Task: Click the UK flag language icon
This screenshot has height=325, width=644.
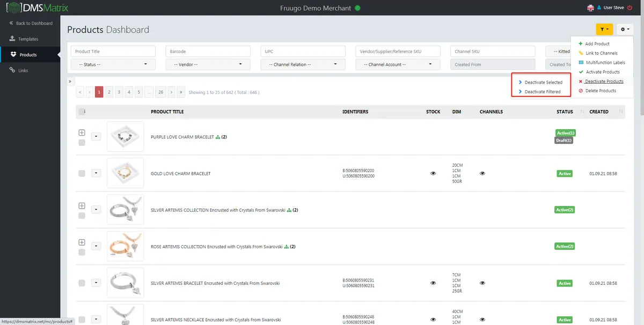Action: 591,8
